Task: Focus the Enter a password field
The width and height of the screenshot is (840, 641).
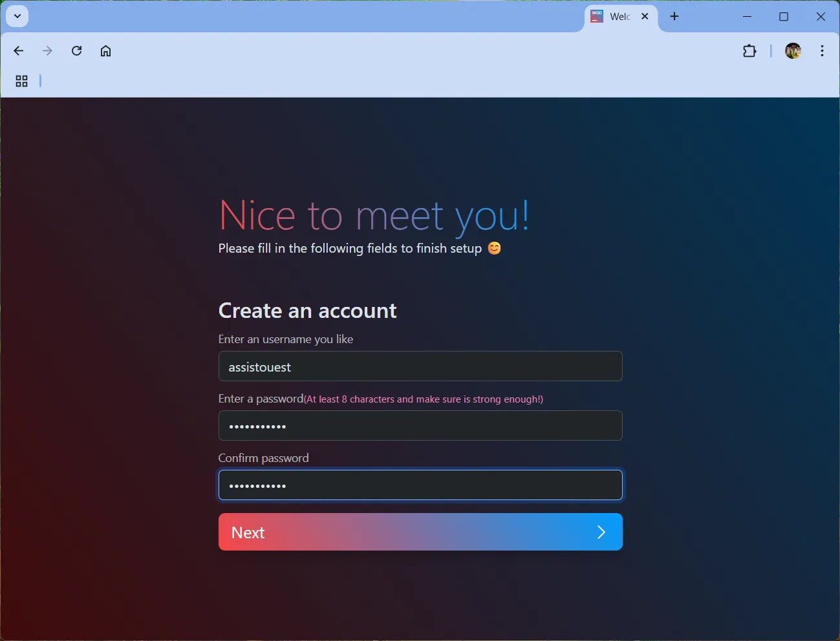Action: tap(420, 426)
